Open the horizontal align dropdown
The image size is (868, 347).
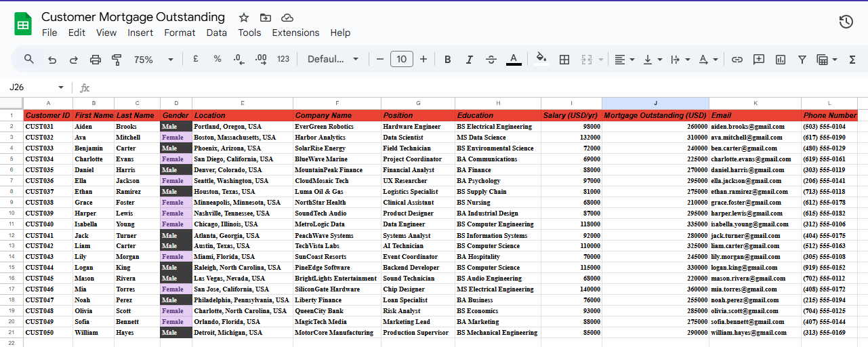[624, 60]
